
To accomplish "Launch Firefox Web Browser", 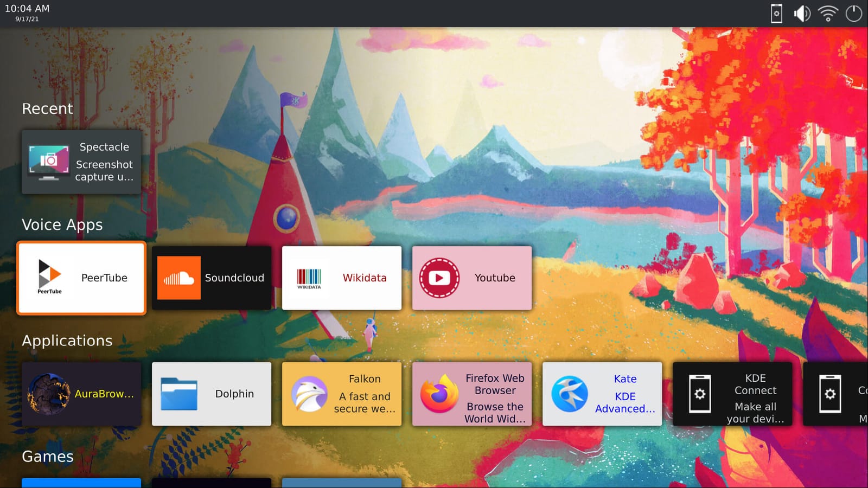I will (x=472, y=394).
